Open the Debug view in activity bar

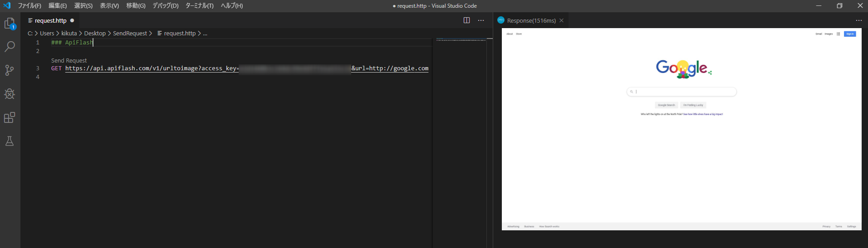click(10, 94)
